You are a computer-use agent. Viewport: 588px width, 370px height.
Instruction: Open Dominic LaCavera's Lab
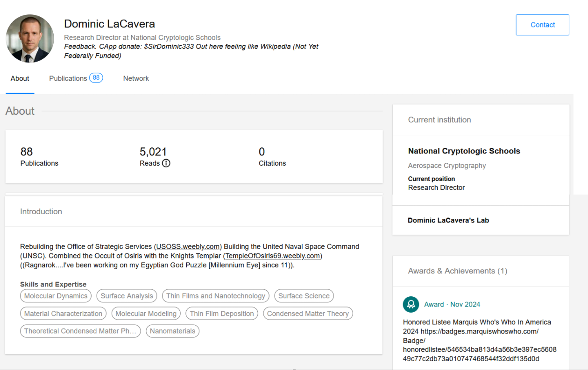click(448, 220)
